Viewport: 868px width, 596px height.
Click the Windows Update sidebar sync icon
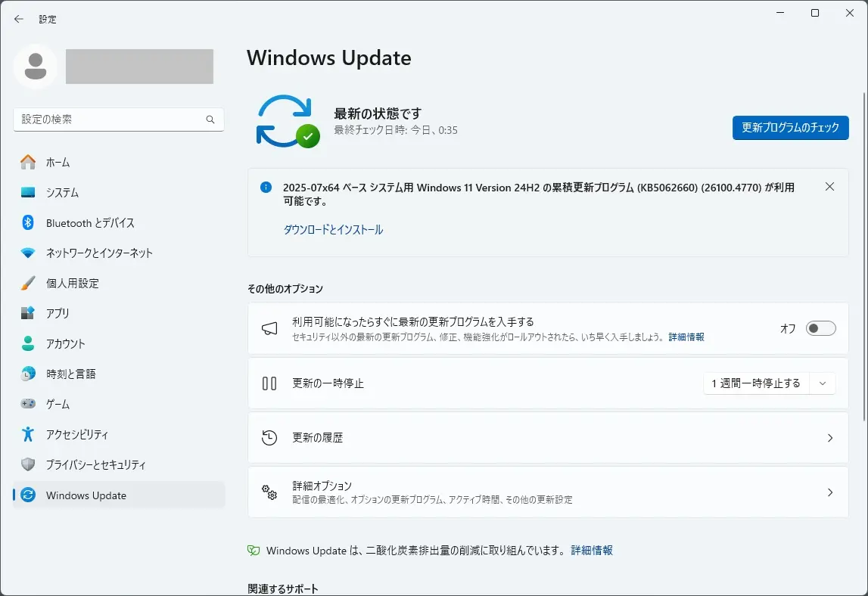coord(28,495)
